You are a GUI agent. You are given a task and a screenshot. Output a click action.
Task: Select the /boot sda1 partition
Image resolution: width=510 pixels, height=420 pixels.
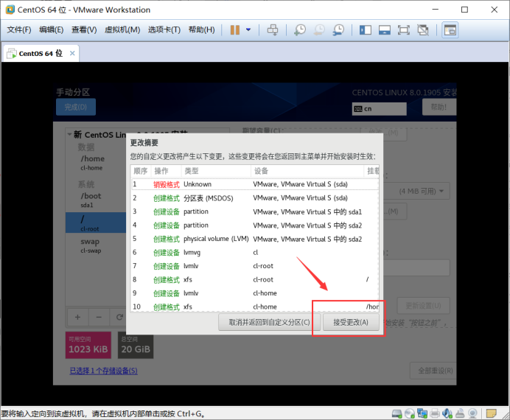pyautogui.click(x=96, y=200)
